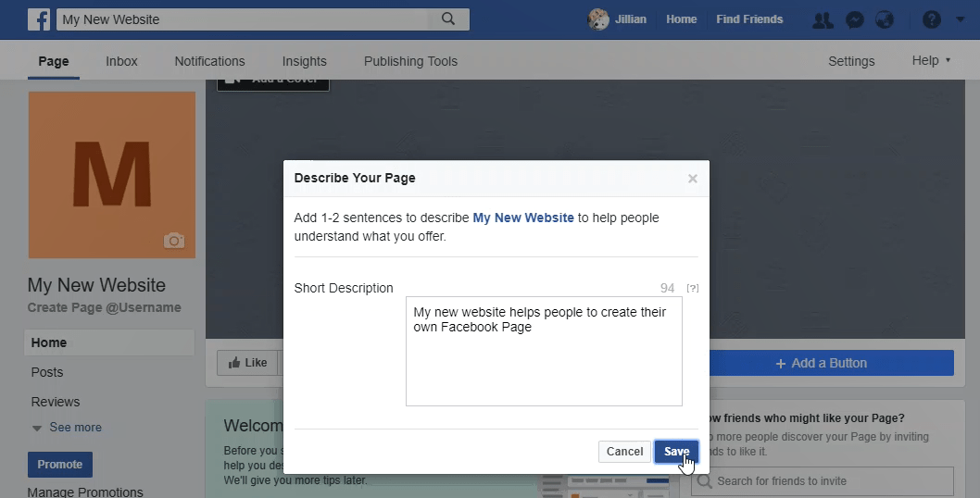Viewport: 980px width, 498px height.
Task: Open Manage Promotions
Action: tap(85, 492)
